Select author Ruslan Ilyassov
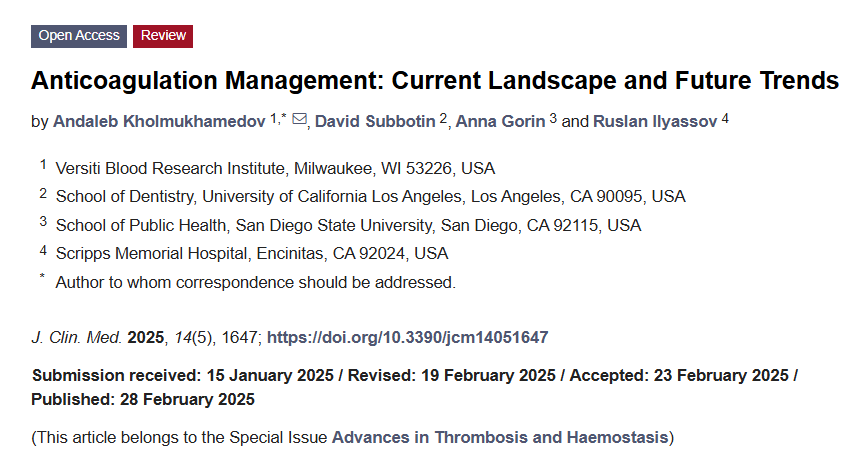The width and height of the screenshot is (865, 455). [x=655, y=122]
